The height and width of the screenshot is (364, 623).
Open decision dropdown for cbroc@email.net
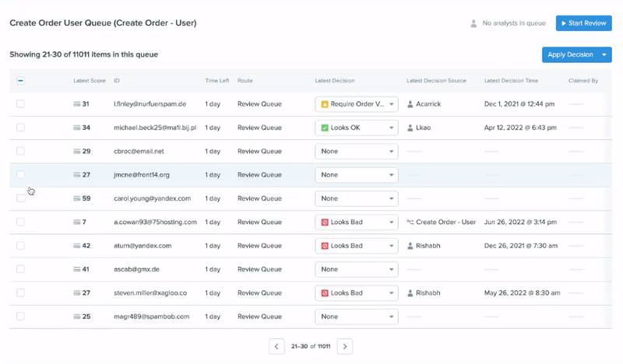[x=357, y=151]
